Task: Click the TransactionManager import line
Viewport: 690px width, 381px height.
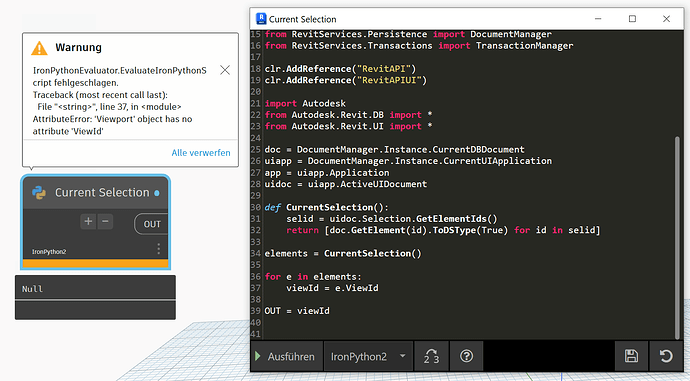Action: click(x=418, y=46)
